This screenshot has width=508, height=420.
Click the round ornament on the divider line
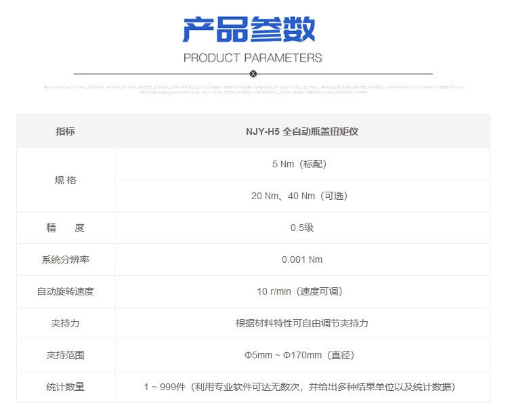(x=253, y=73)
